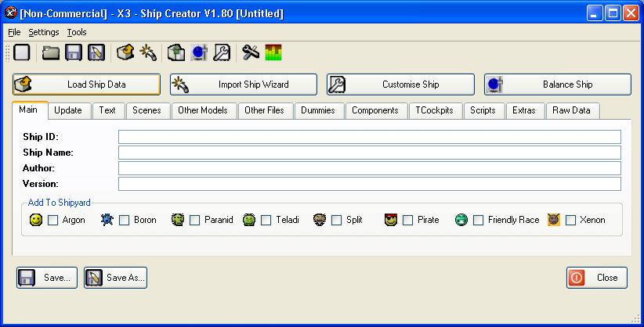Open the Dummies tab

[x=318, y=110]
